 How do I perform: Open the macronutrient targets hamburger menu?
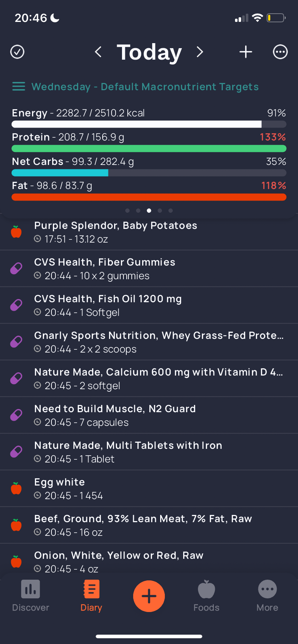[x=19, y=87]
